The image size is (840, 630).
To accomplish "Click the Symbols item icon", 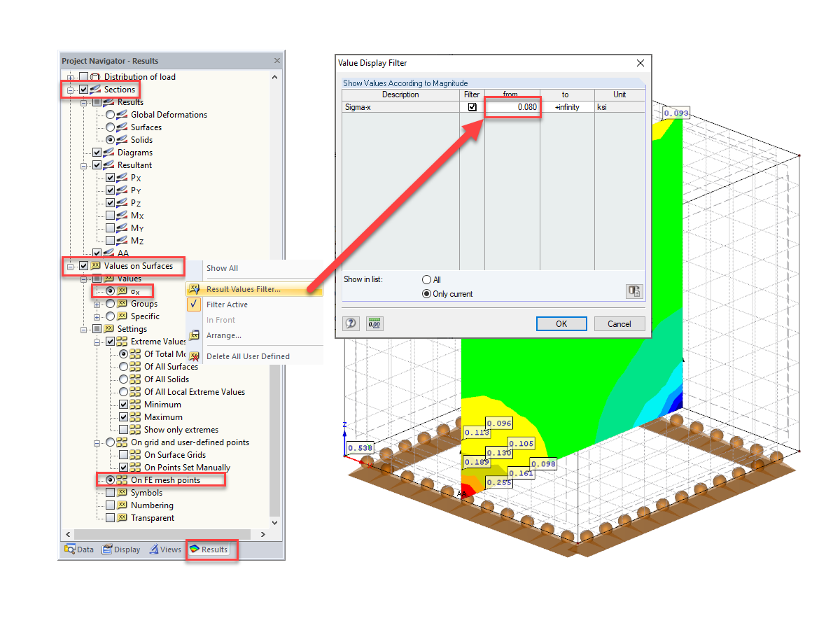I will (x=122, y=493).
